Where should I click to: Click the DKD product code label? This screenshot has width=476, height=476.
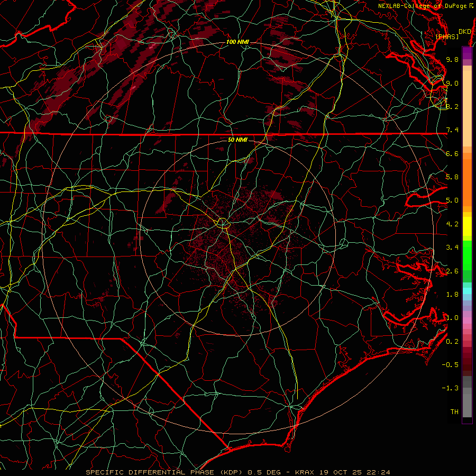pos(464,32)
